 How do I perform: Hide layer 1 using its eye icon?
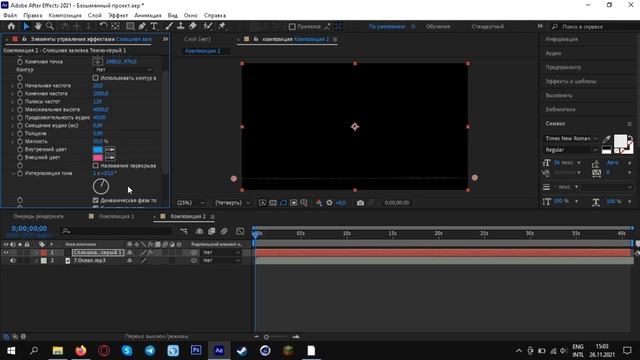coord(6,253)
